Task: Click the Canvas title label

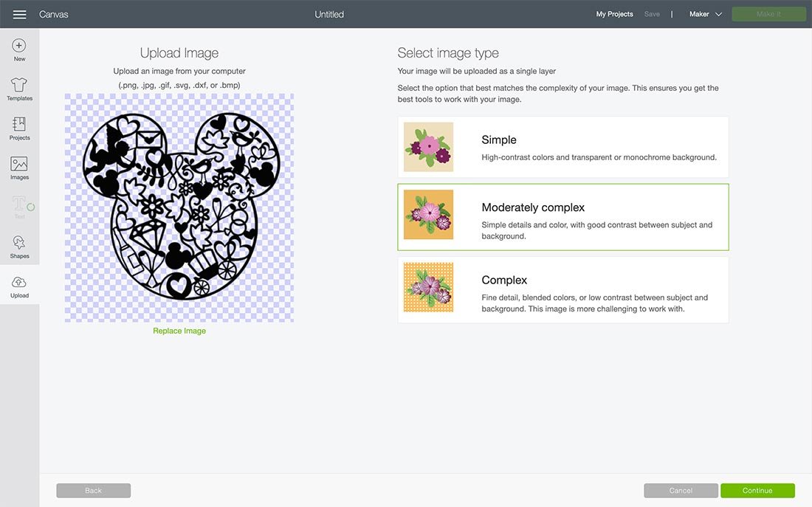Action: pyautogui.click(x=53, y=15)
